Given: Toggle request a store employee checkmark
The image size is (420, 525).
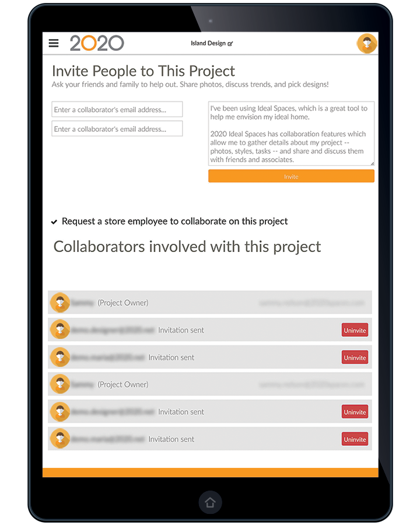Looking at the screenshot, I should pyautogui.click(x=54, y=222).
